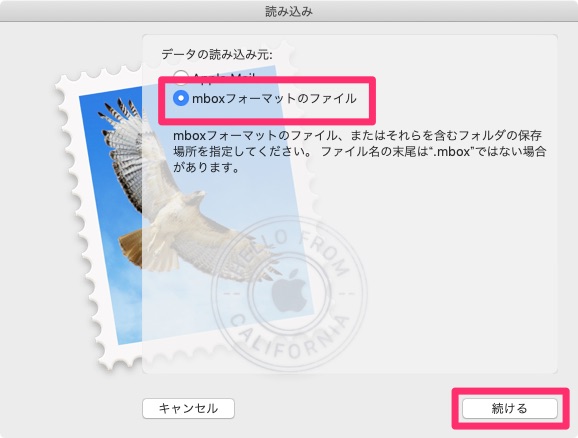The height and width of the screenshot is (438, 578).
Task: Click the mboxフォーマットのファイル label text
Action: [274, 98]
